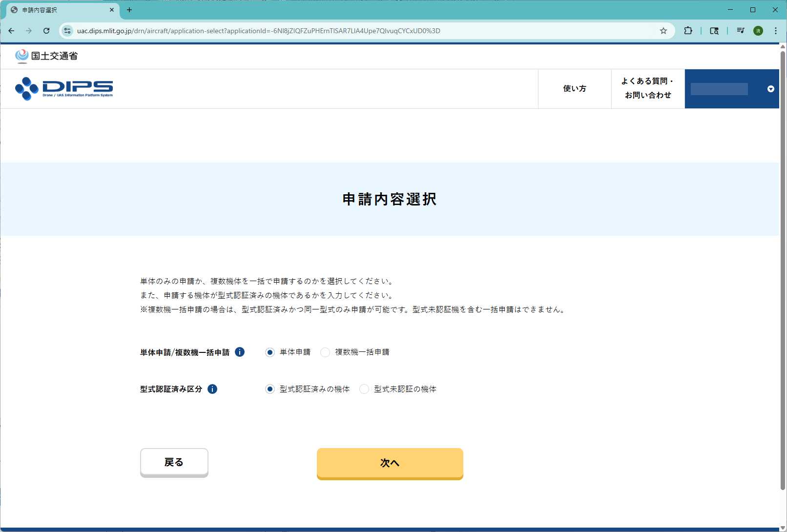Select the 型式未認証の機体 radio button
This screenshot has height=532, width=787.
pos(364,389)
